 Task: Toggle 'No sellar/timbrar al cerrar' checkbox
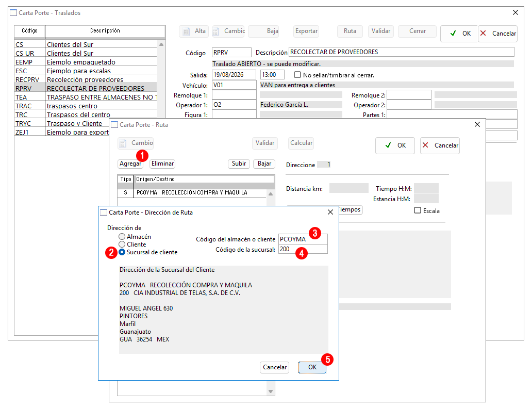click(x=297, y=75)
